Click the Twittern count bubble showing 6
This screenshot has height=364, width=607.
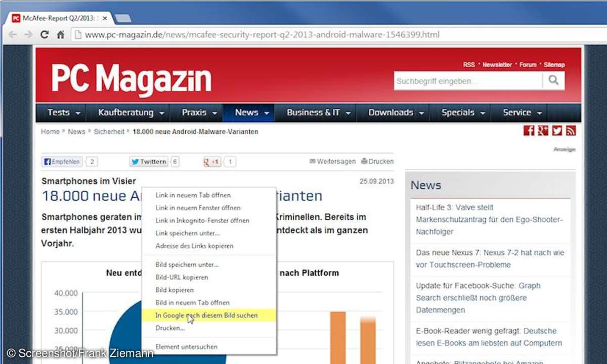pyautogui.click(x=175, y=162)
